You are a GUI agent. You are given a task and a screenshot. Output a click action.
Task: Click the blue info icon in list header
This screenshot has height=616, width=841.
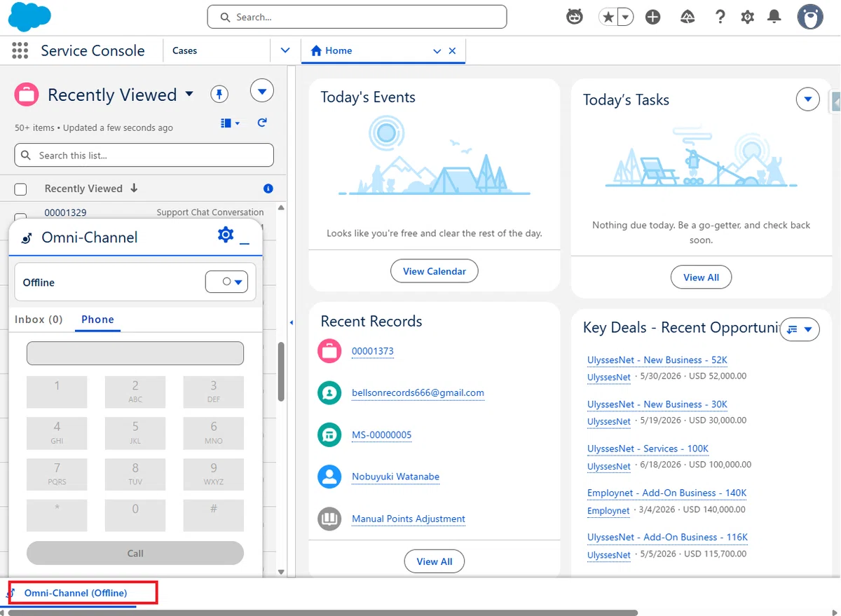click(268, 189)
